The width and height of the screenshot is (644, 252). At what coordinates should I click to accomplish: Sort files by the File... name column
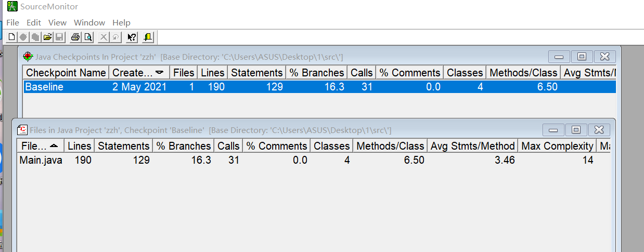[x=41, y=146]
